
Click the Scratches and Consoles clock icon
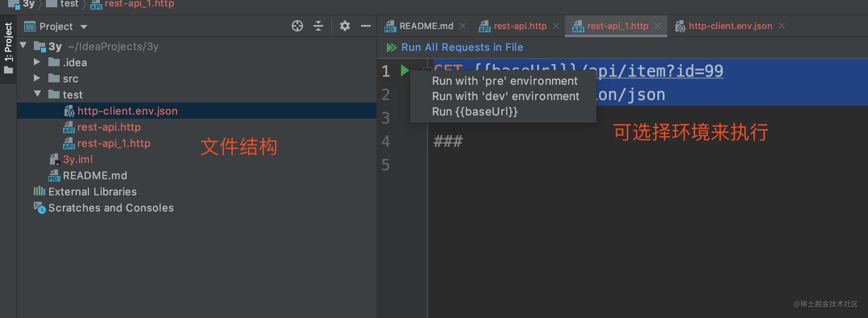point(39,208)
